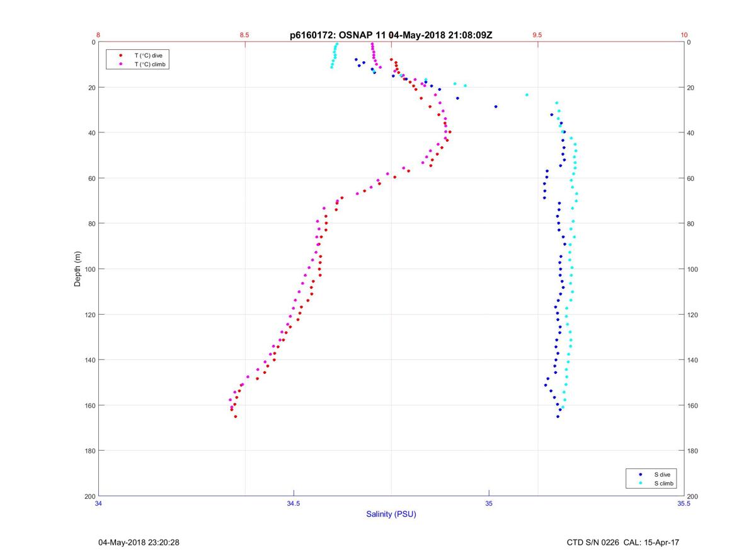Screen dimensions: 756x558
Task: Click '100' on the right depth axis
Action: (x=693, y=269)
